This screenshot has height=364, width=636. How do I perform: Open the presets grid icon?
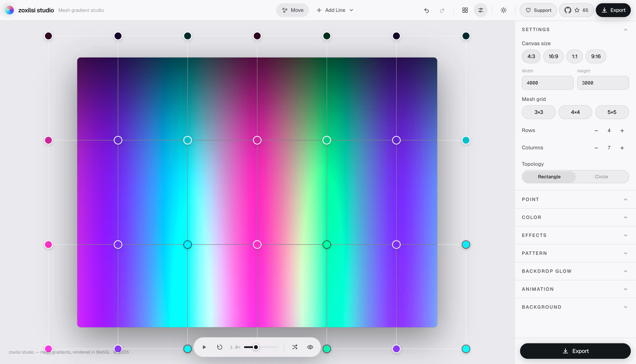465,10
